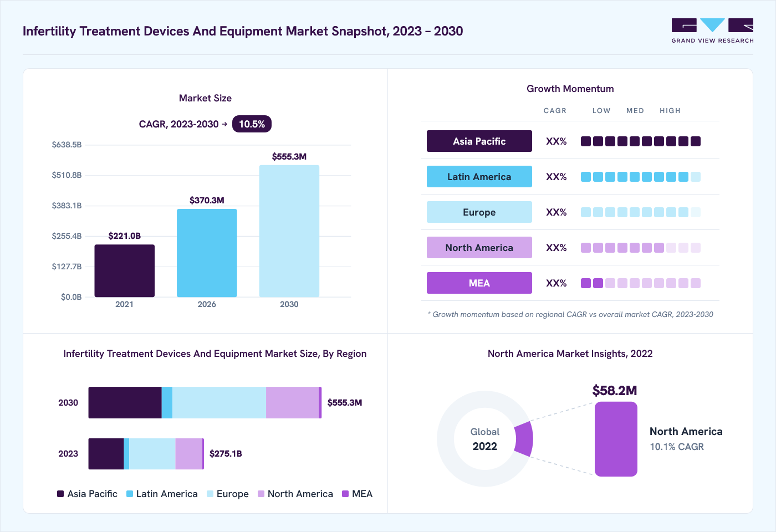Viewport: 776px width, 532px height.
Task: Click the MED column header
Action: click(x=635, y=111)
